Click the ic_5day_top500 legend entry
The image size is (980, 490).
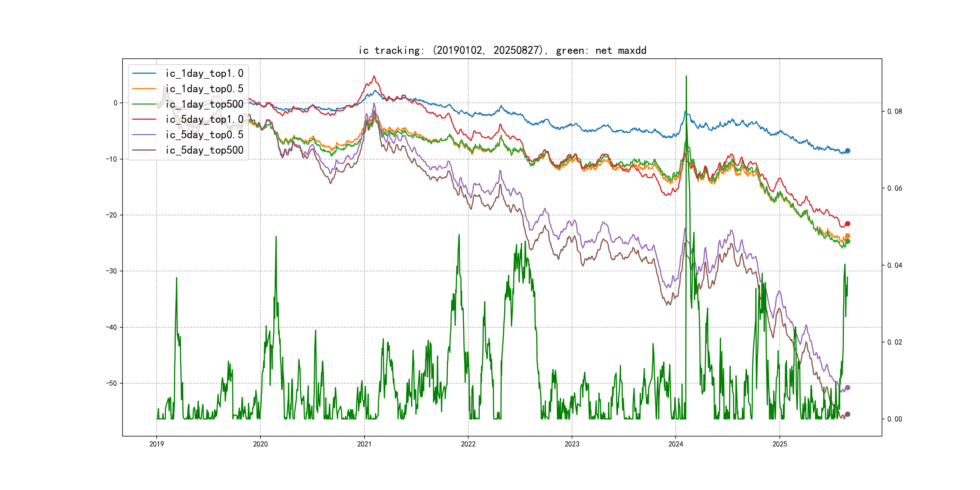[204, 150]
